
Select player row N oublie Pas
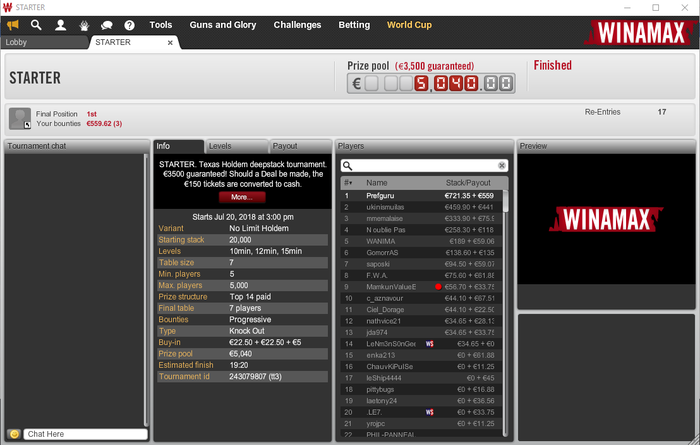coord(421,230)
